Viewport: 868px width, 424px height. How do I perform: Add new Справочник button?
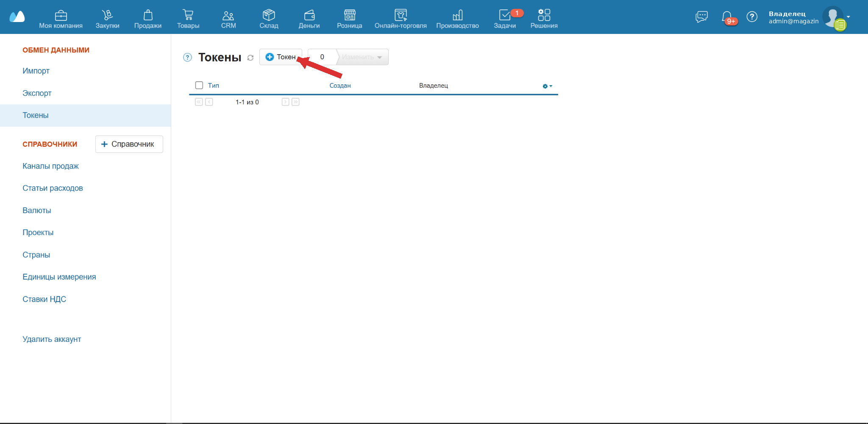[129, 144]
